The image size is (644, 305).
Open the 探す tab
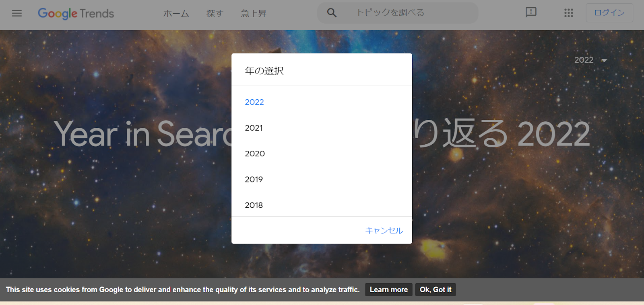pos(215,14)
